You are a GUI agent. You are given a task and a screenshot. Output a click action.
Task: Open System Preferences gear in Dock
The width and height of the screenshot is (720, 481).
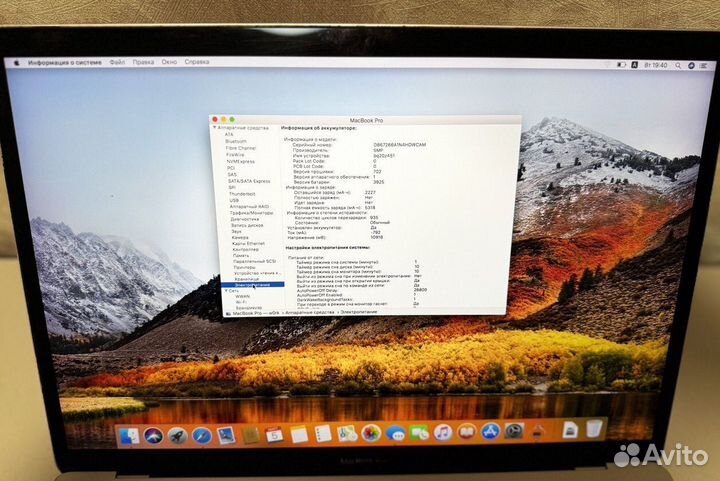coord(514,431)
